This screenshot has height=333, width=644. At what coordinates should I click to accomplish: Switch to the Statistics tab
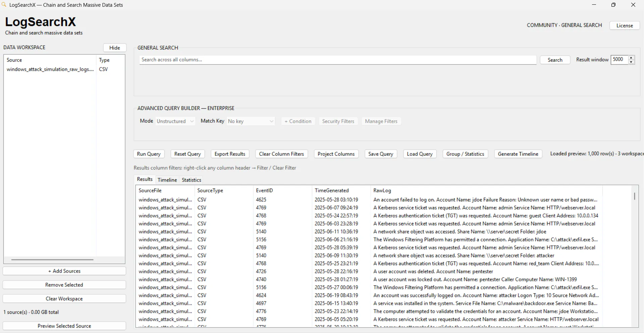point(191,180)
